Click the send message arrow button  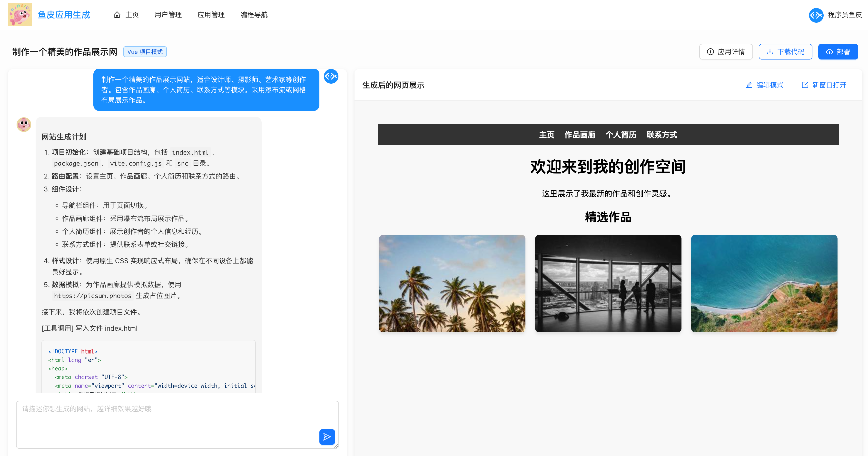click(326, 437)
